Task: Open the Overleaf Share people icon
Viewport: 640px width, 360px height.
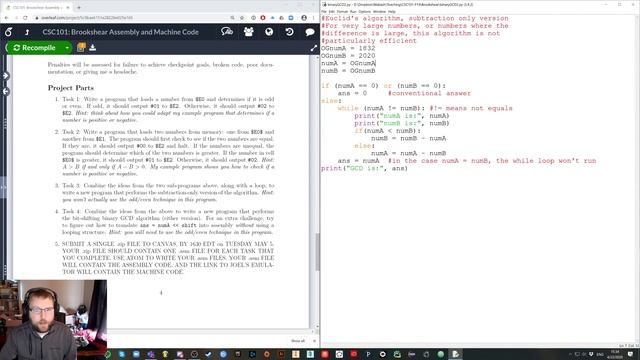Action: click(249, 31)
